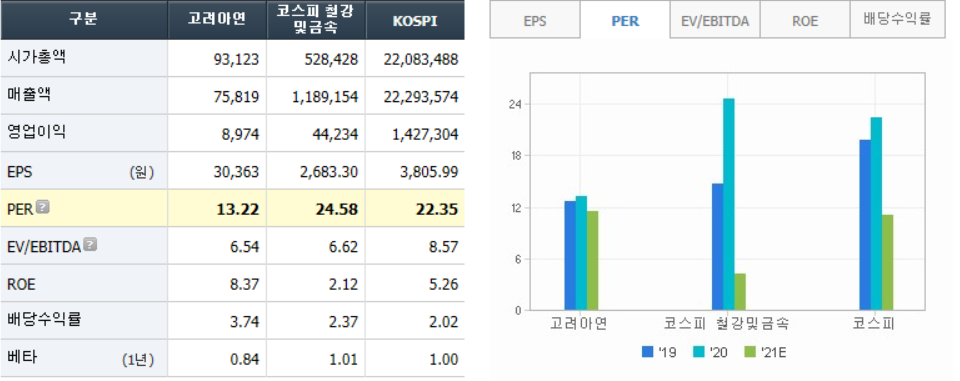
Task: Click the 0.84 beta value
Action: pos(245,359)
